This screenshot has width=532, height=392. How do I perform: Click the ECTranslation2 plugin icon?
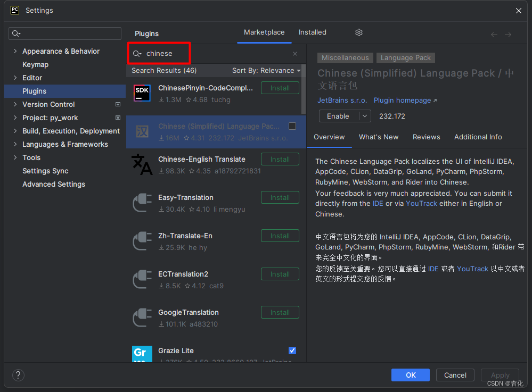click(142, 279)
